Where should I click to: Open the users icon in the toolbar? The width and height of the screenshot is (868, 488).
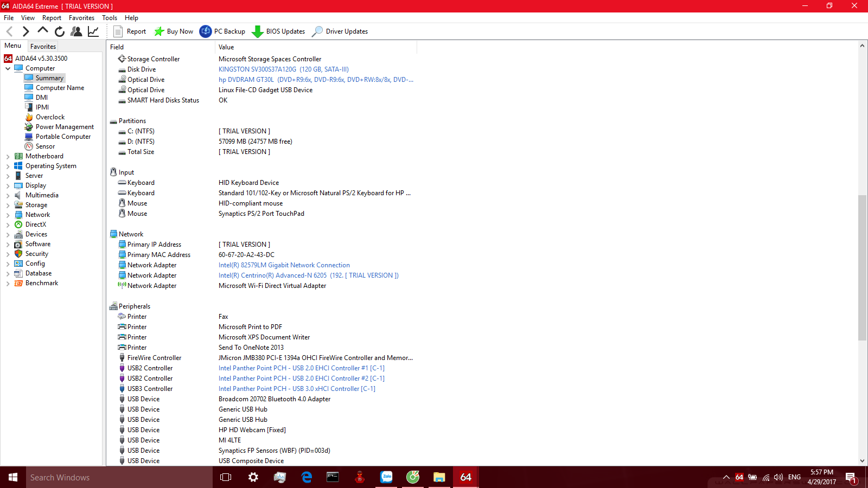[x=76, y=31]
